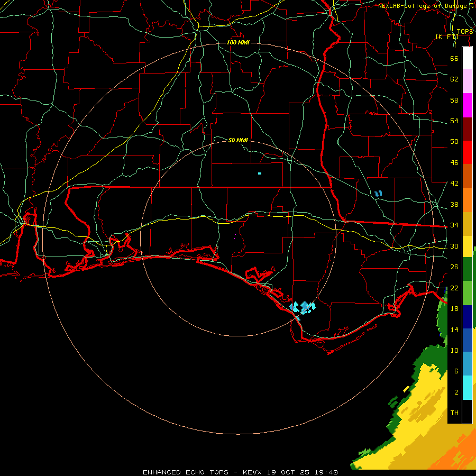Click the cyan echo cluster near the coast
This screenshot has height=476, width=476.
pos(303,307)
